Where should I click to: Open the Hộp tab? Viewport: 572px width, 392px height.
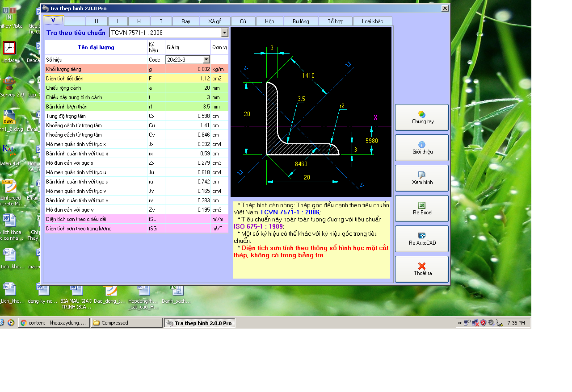[269, 21]
